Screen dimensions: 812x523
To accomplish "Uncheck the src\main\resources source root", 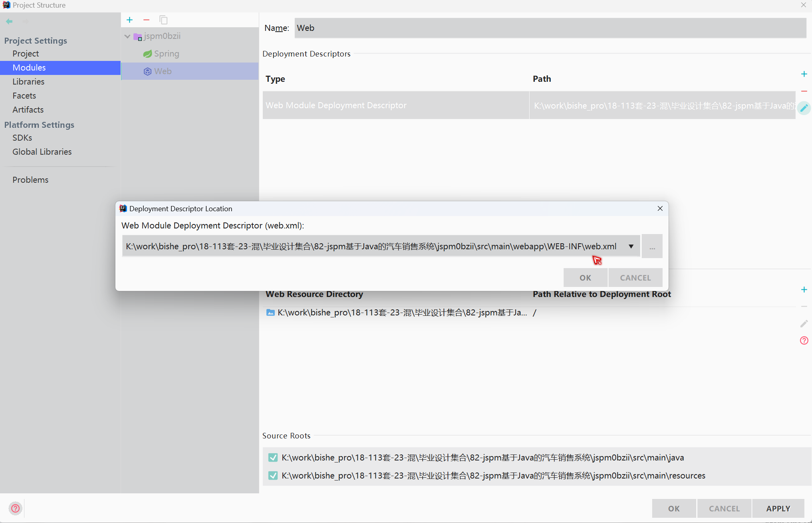I will (x=273, y=476).
